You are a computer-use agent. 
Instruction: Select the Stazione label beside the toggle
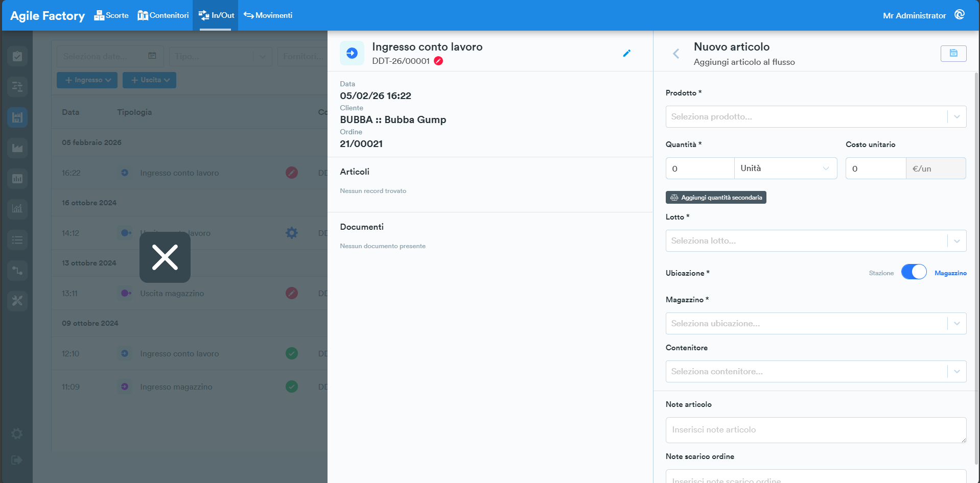[881, 273]
